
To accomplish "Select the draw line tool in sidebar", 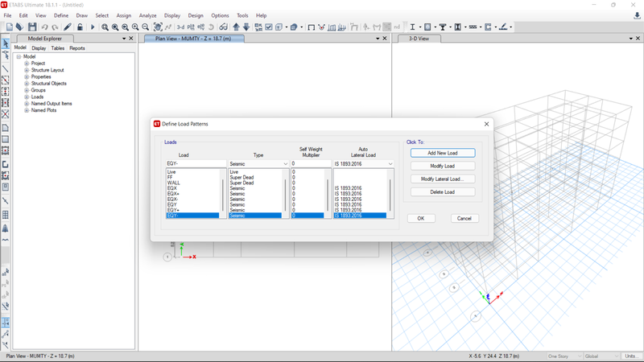I will click(x=6, y=68).
